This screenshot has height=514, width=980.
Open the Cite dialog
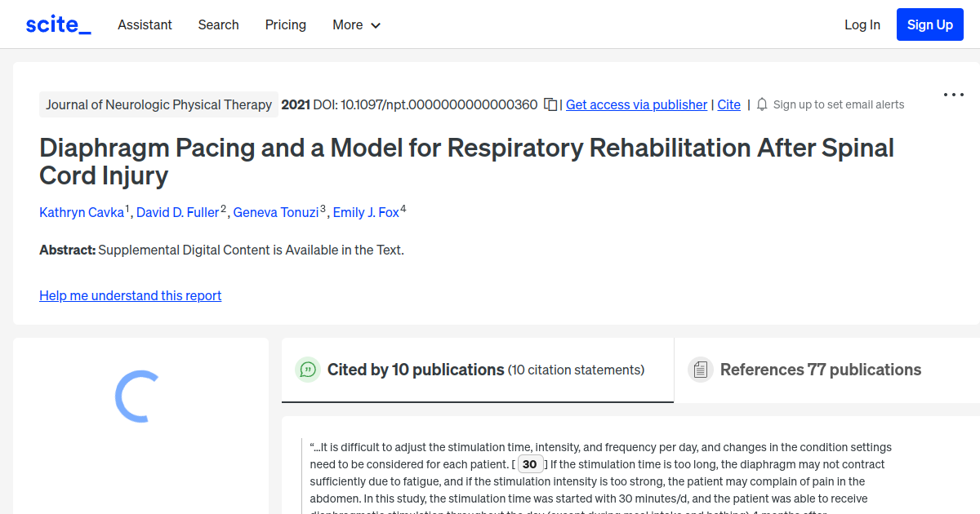click(x=728, y=104)
